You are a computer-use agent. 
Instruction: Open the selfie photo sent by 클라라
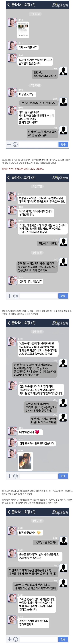pyautogui.click(x=25, y=460)
